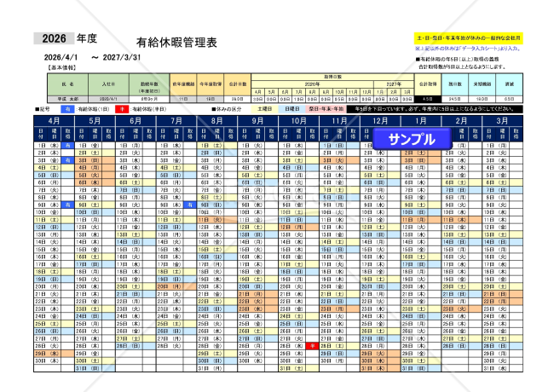Click the yellow 土曜日 legend swatch
554x392 pixels.
264,109
